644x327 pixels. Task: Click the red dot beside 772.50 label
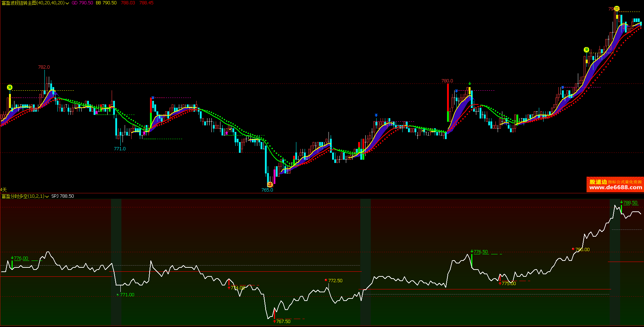326,280
